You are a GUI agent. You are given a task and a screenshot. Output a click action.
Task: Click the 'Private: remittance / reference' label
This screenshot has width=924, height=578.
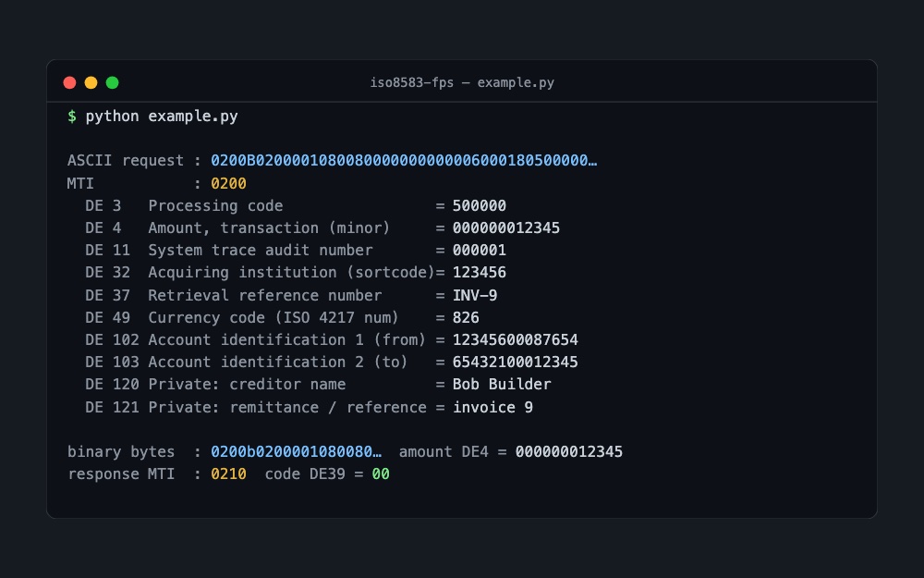(x=287, y=408)
